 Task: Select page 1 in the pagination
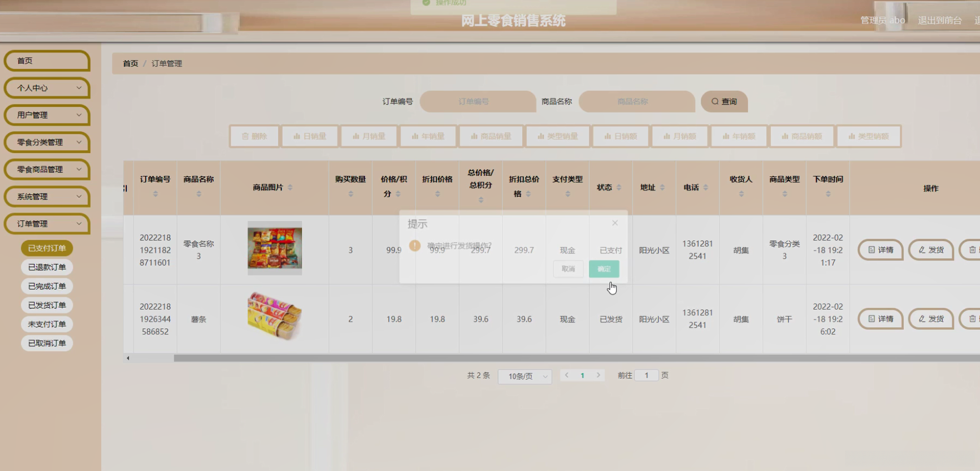582,375
